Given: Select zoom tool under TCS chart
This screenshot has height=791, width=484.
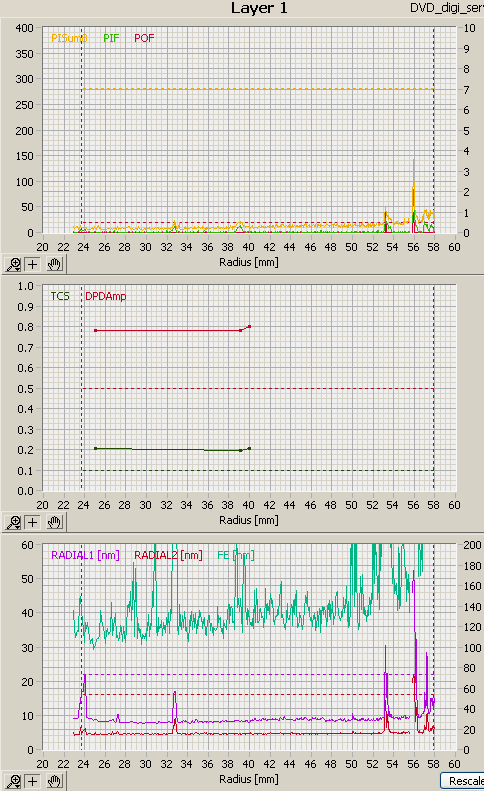Looking at the screenshot, I should (13, 522).
